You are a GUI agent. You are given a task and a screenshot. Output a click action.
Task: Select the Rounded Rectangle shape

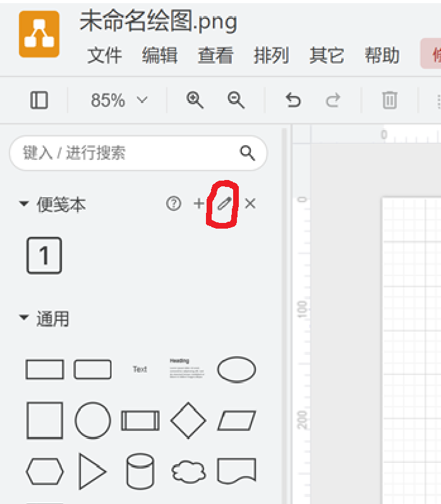pos(93,369)
